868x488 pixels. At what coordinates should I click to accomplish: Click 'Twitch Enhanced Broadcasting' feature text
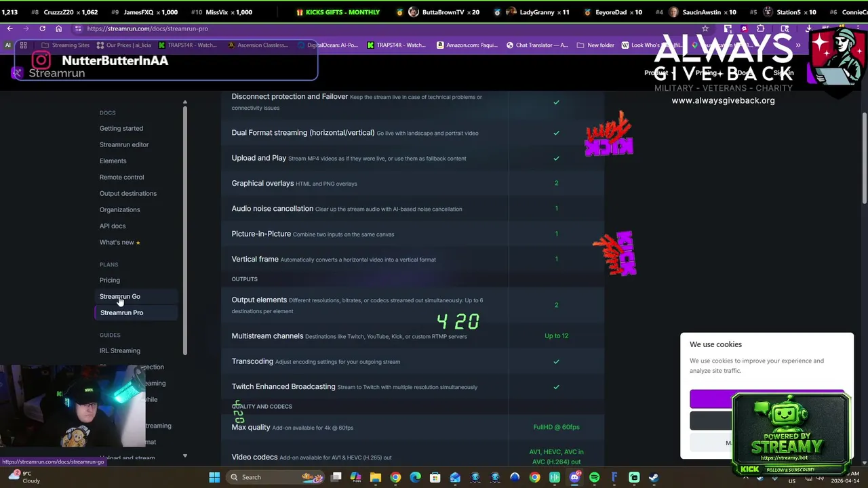tap(283, 386)
